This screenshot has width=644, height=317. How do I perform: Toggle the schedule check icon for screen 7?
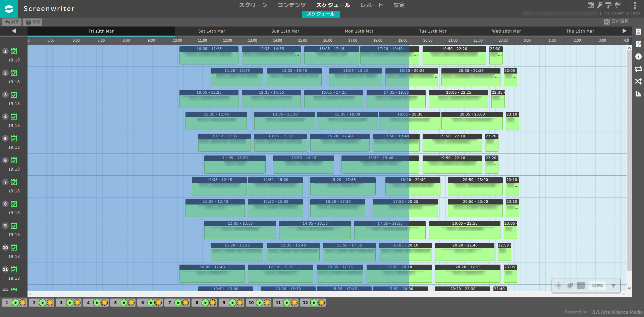coord(14,182)
